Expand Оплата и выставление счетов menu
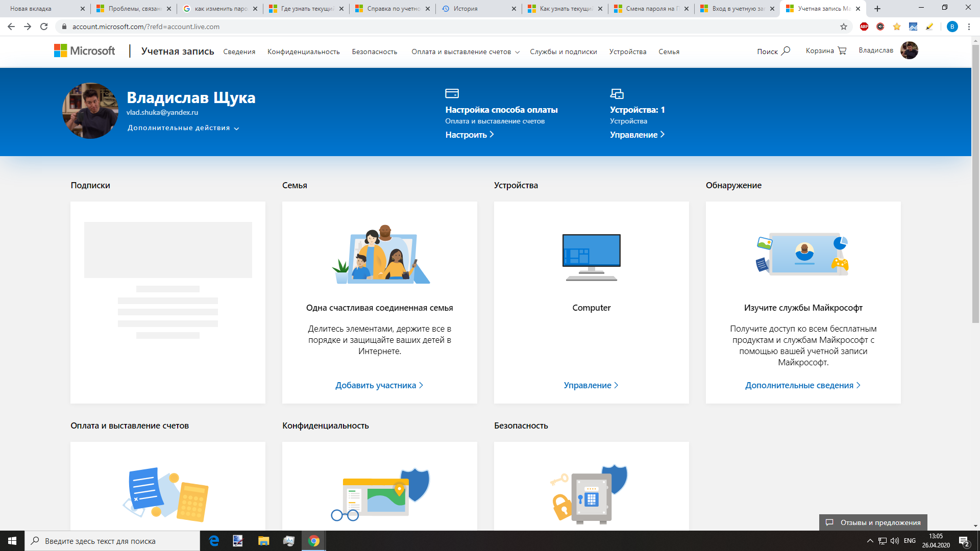The image size is (980, 551). pyautogui.click(x=465, y=52)
